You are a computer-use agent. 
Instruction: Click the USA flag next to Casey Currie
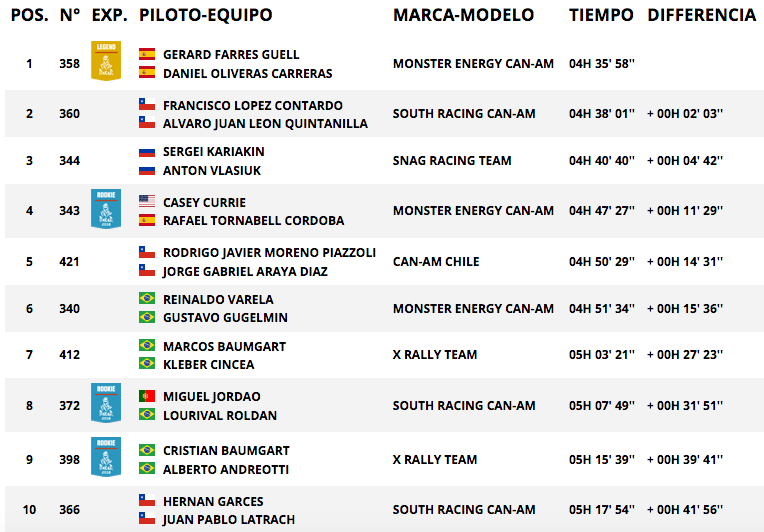click(147, 201)
